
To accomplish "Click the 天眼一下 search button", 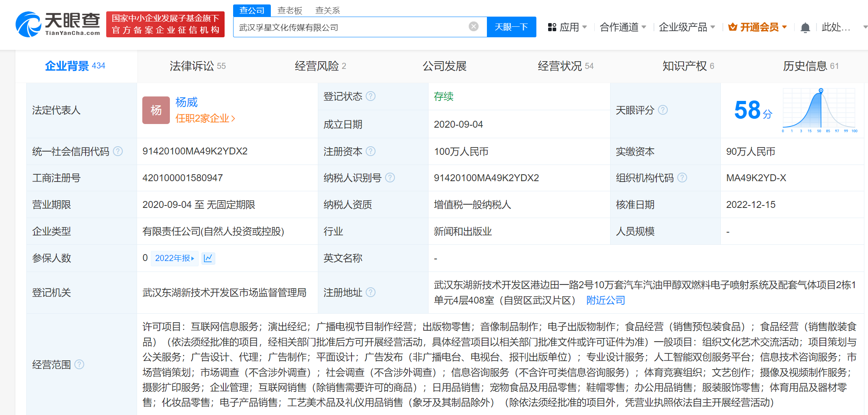I will [512, 27].
